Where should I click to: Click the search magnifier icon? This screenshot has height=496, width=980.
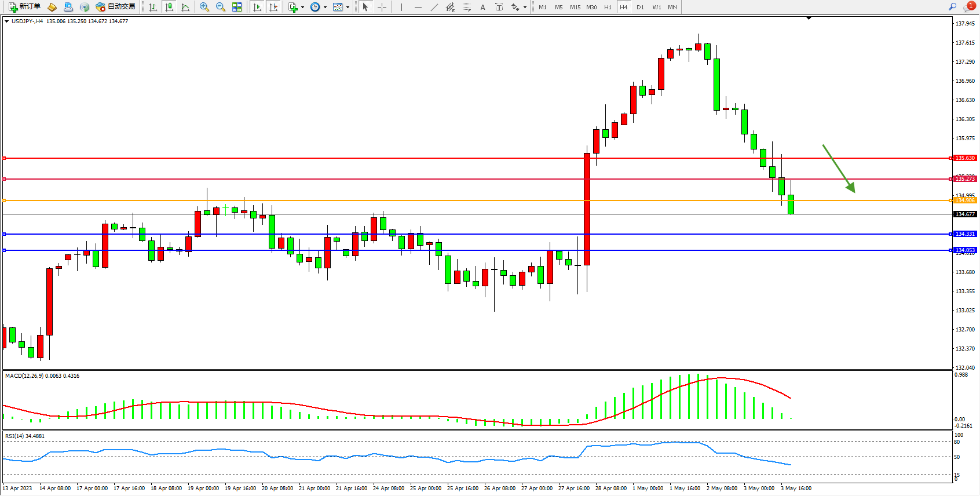(x=952, y=7)
